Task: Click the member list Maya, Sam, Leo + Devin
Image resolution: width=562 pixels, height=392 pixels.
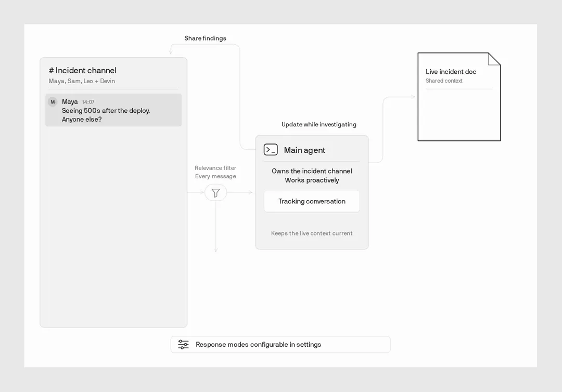Action: pos(82,81)
